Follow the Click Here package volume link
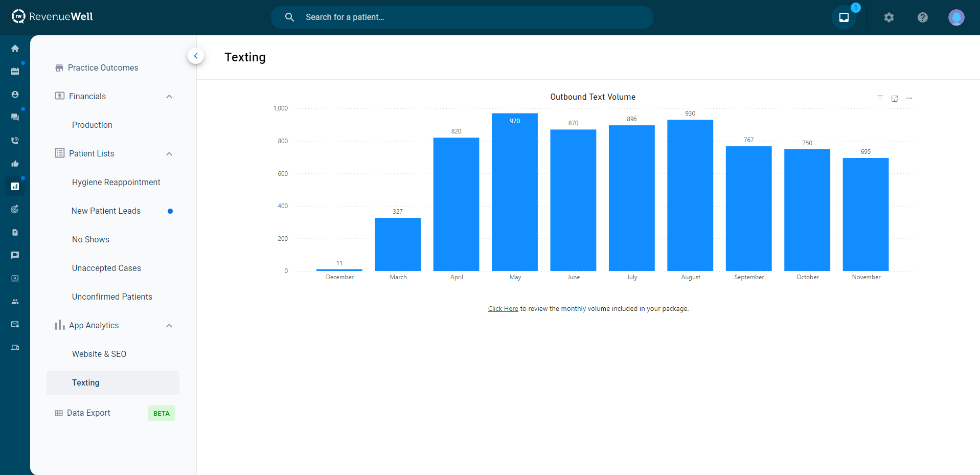This screenshot has height=475, width=980. point(503,309)
